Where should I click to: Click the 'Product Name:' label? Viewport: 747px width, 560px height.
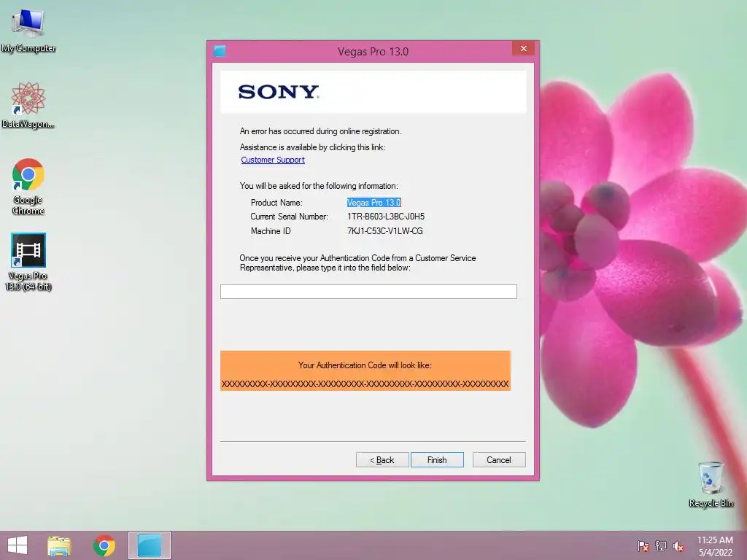(276, 203)
